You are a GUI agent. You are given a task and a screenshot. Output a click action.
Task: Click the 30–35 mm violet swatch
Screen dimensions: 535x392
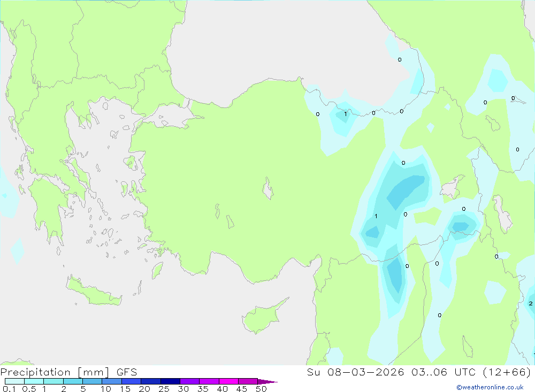(x=190, y=381)
